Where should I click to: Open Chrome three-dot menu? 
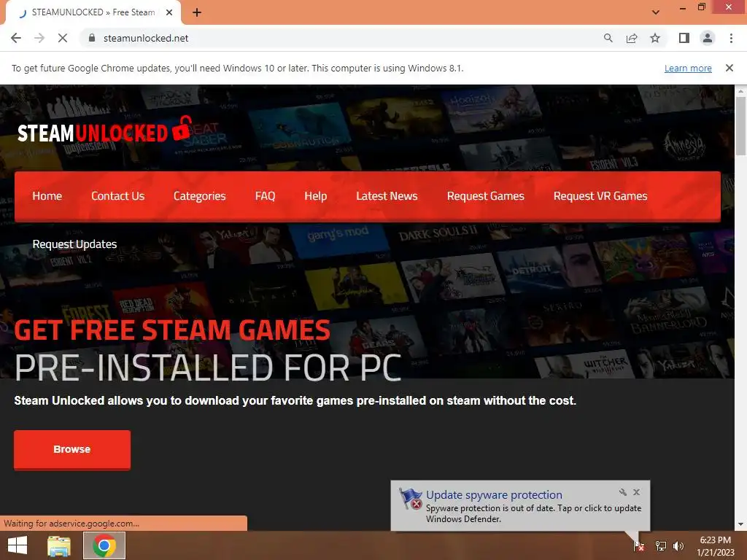click(731, 38)
